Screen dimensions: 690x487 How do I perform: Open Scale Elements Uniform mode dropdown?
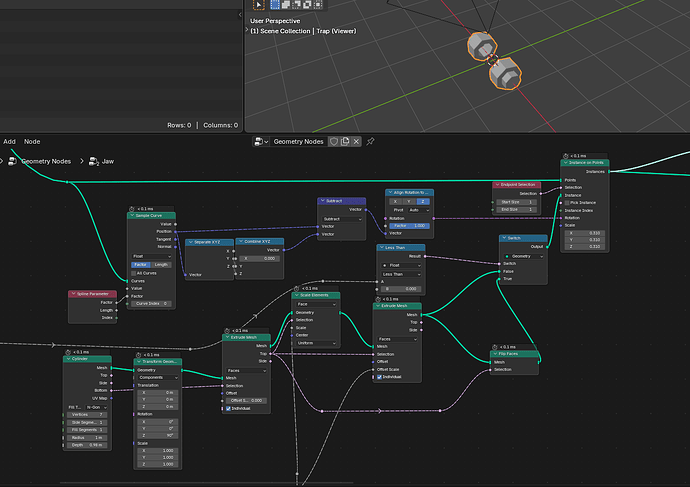(316, 343)
